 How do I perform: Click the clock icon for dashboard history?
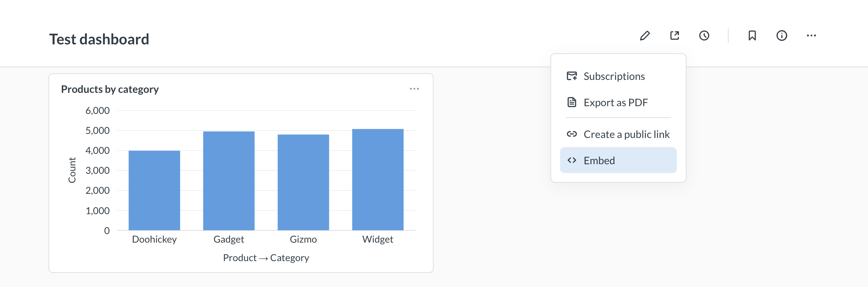pyautogui.click(x=704, y=36)
